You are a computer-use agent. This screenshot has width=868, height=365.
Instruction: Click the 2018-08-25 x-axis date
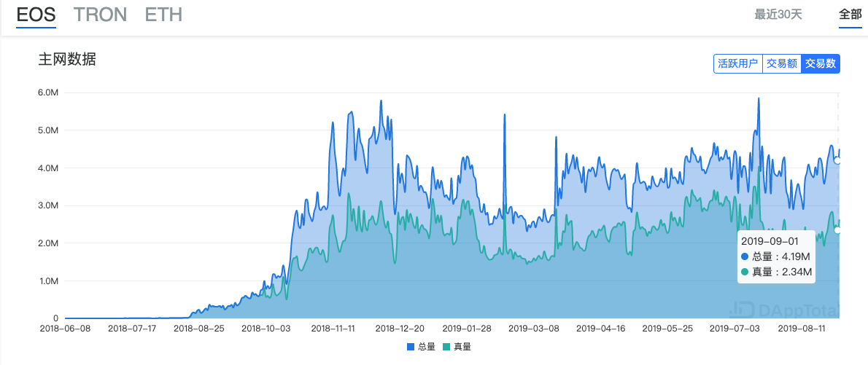coord(198,328)
